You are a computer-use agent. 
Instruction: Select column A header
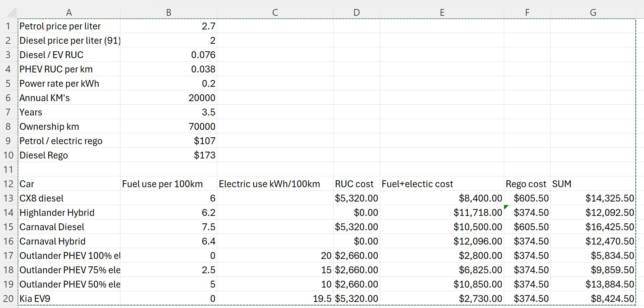pyautogui.click(x=69, y=13)
